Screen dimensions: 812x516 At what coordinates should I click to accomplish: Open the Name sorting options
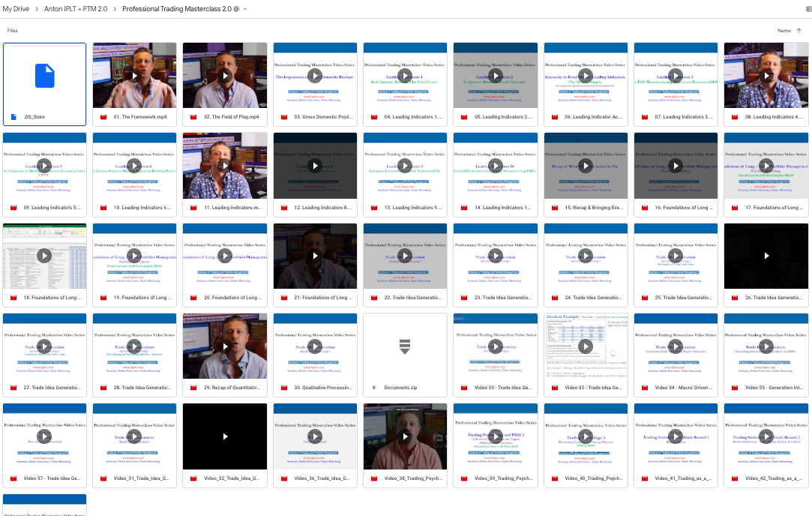click(x=786, y=30)
